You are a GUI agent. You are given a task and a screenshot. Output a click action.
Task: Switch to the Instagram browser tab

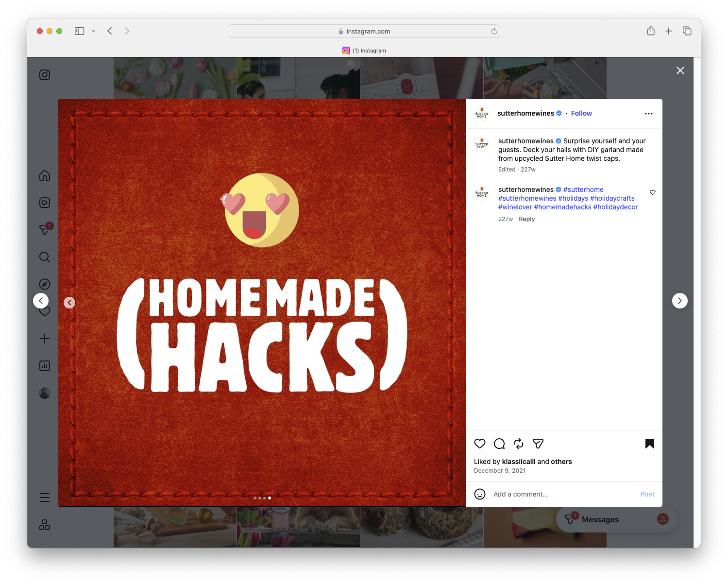click(x=365, y=50)
